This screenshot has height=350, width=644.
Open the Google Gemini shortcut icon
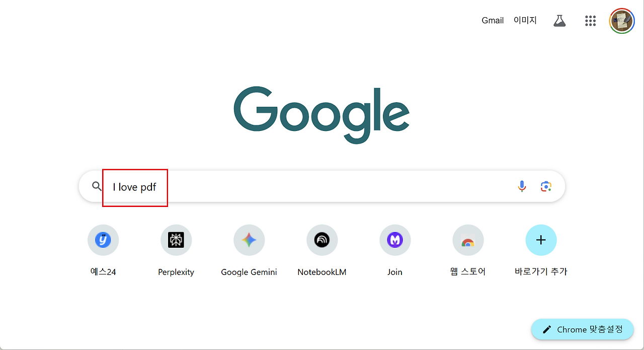tap(249, 240)
